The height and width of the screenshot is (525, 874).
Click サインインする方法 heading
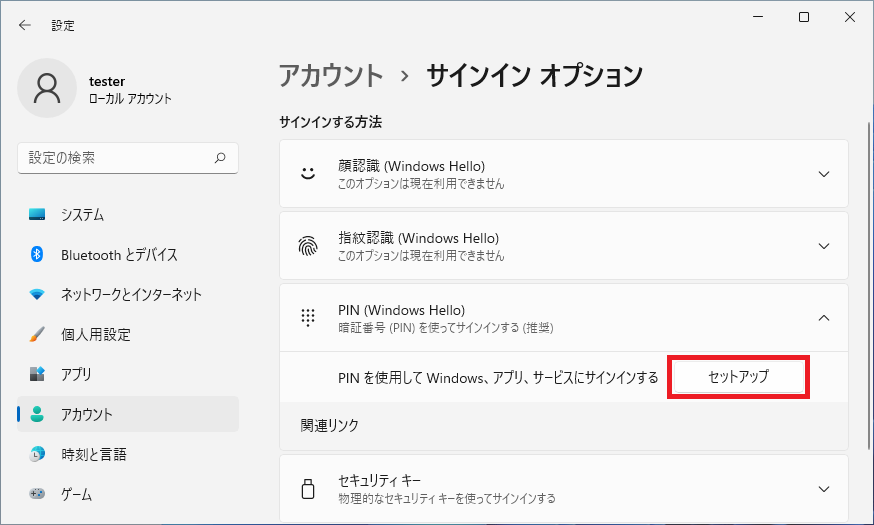pyautogui.click(x=331, y=122)
